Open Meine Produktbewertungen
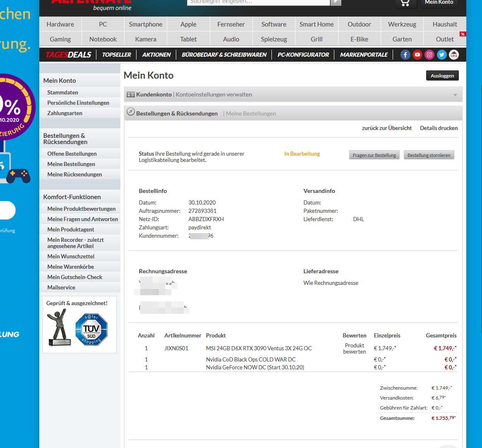482x448 pixels. click(82, 209)
